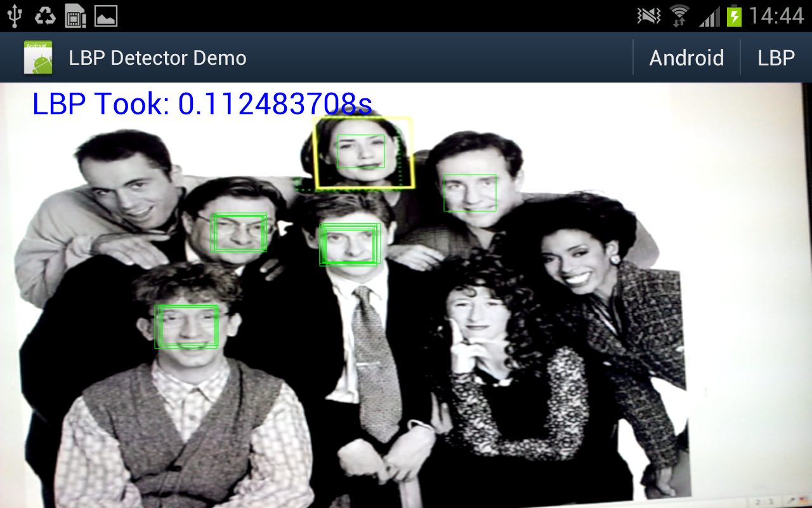Tap the yellow detection box around woman's face

pos(363,152)
